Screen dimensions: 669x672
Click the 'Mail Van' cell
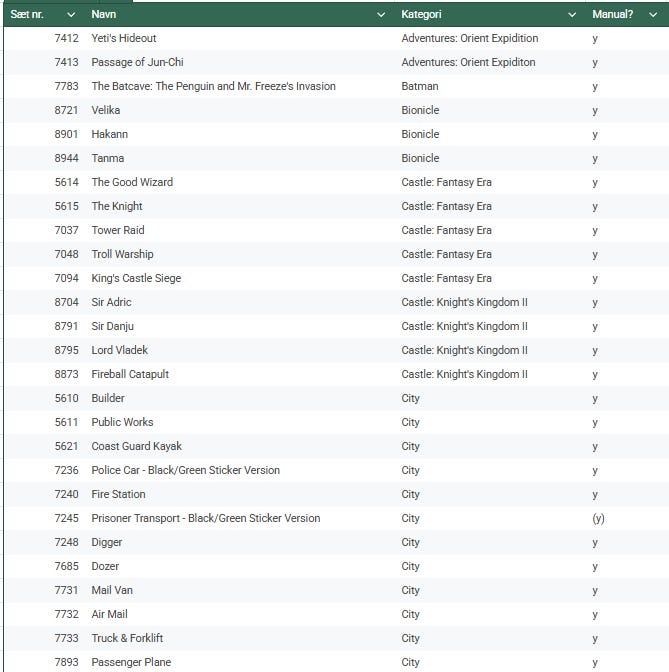241,590
